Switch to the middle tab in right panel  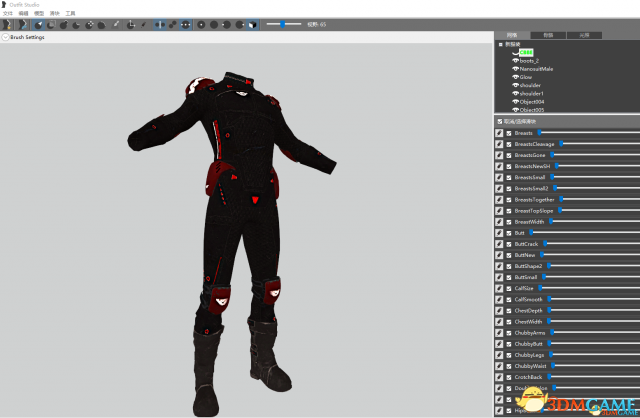[x=548, y=35]
